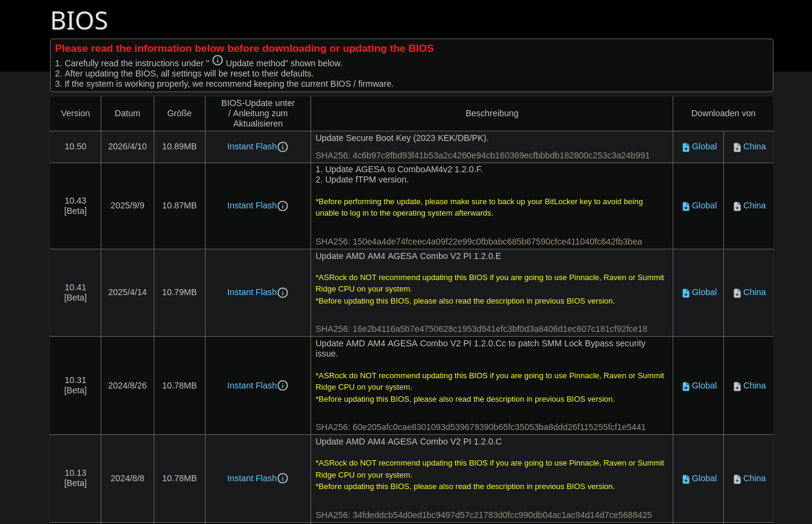Click the Datum column header
Viewport: 812px width, 524px height.
127,113
